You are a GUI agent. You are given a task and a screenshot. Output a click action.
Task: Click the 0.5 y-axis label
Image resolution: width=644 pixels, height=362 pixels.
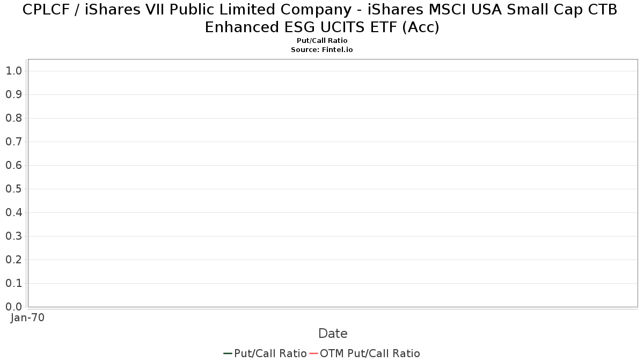tap(13, 189)
